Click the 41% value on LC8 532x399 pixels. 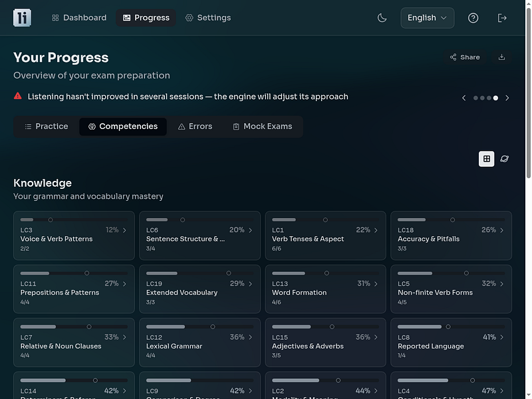tap(489, 337)
